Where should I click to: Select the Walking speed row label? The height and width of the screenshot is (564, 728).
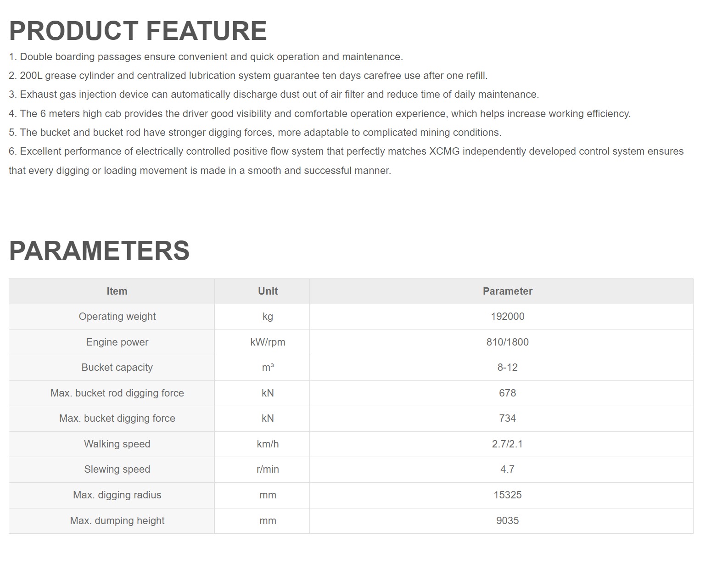click(x=117, y=444)
